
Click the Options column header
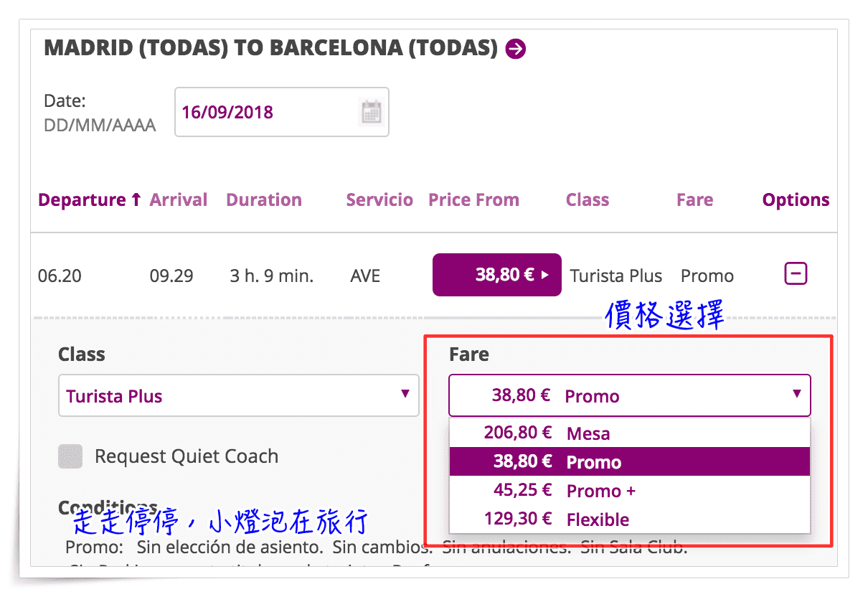(796, 200)
